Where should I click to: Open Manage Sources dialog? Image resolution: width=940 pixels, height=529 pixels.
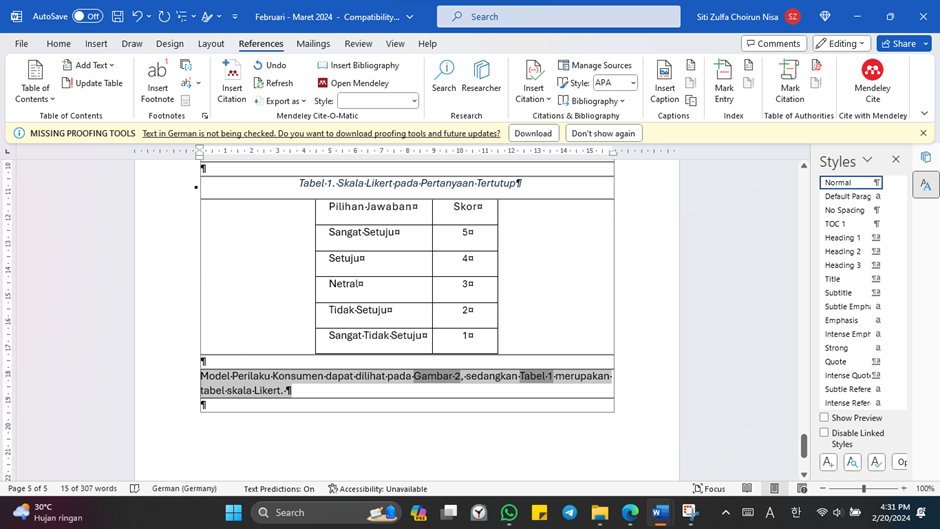595,65
